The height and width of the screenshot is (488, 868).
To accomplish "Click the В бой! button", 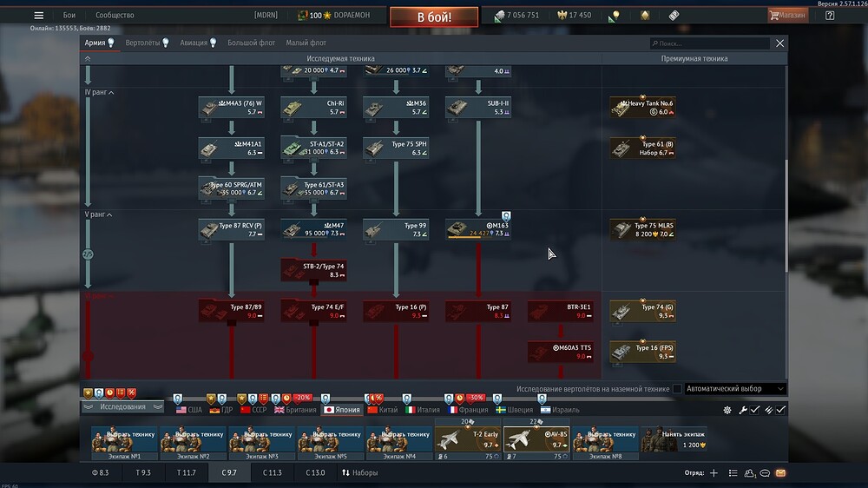I will pos(434,17).
